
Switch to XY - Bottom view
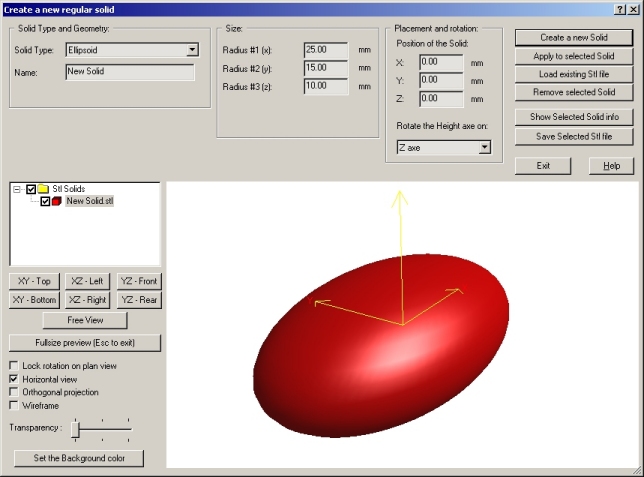click(34, 300)
